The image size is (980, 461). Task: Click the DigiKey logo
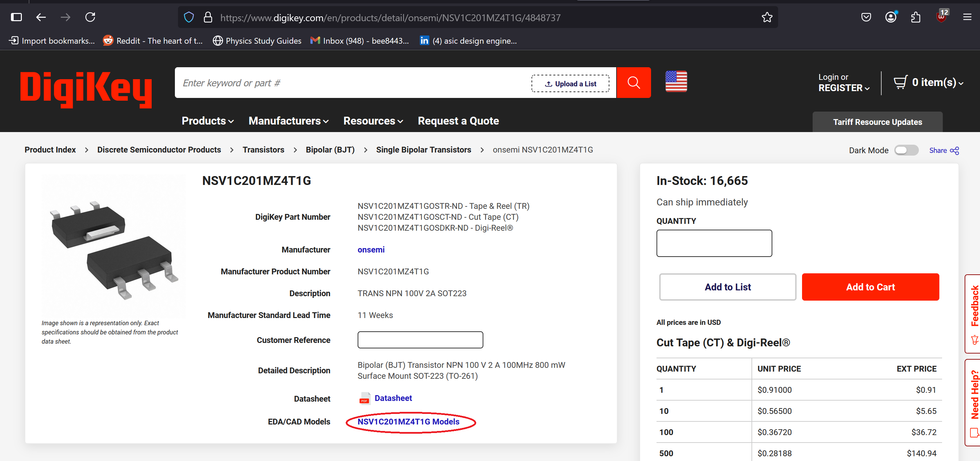pyautogui.click(x=86, y=90)
